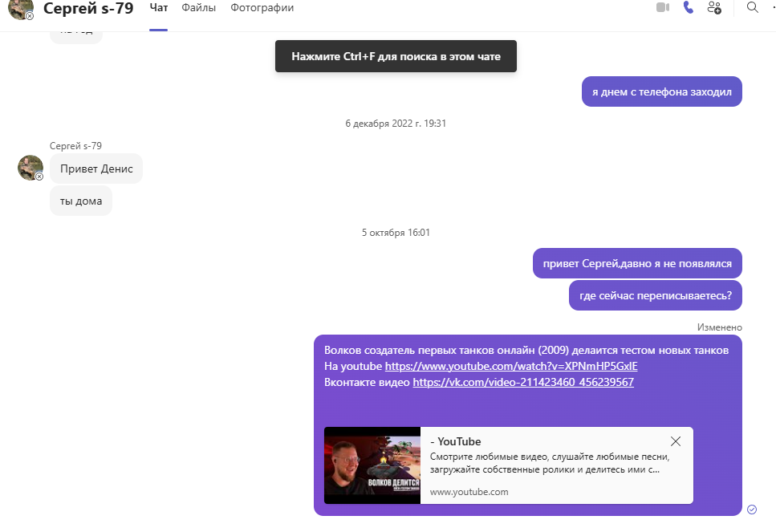Screen dimensions: 776x532
Task: Click the "- YouTube" preview title
Action: point(455,441)
